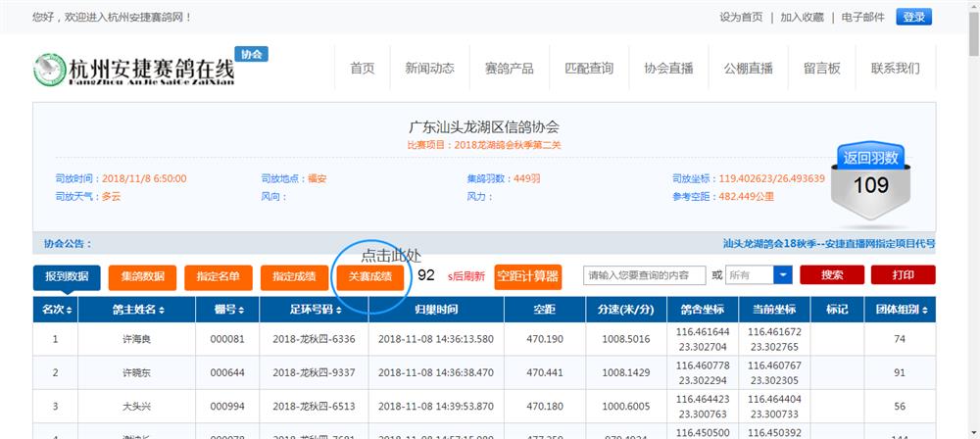Sort table by 鸽主姓名 column

(135, 310)
